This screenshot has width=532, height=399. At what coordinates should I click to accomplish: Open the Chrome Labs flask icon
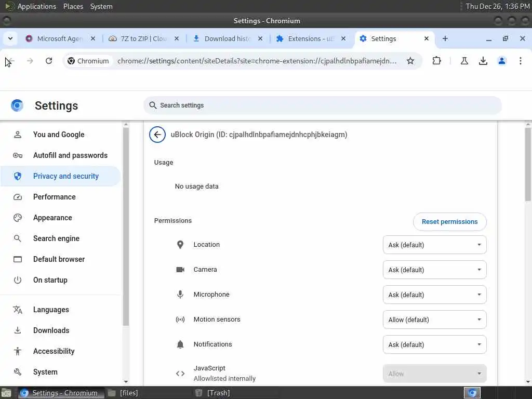pyautogui.click(x=464, y=61)
